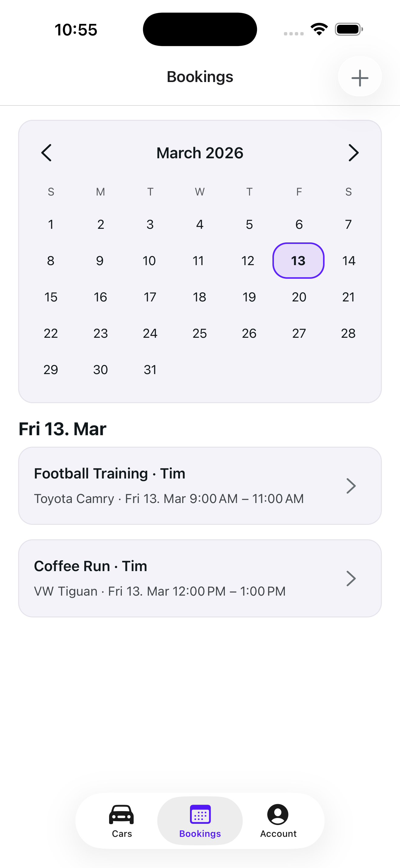400x868 pixels.
Task: Choose March 31 on the calendar
Action: tap(150, 370)
